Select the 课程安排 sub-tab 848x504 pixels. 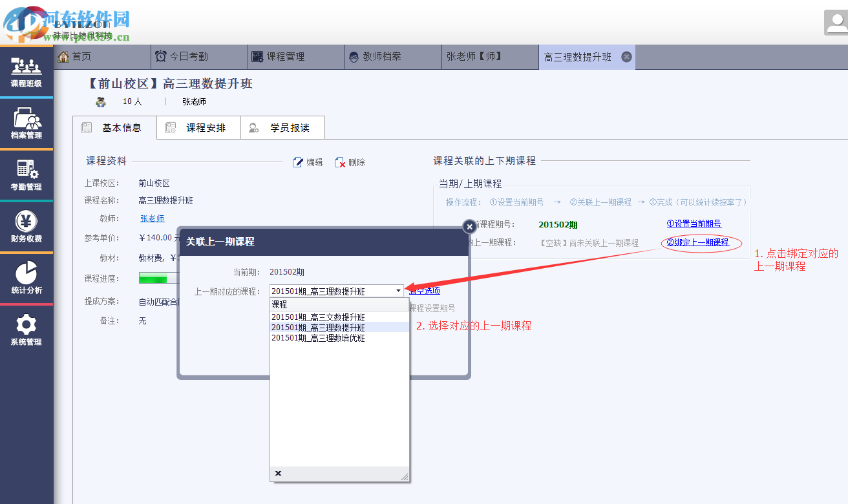coord(199,128)
